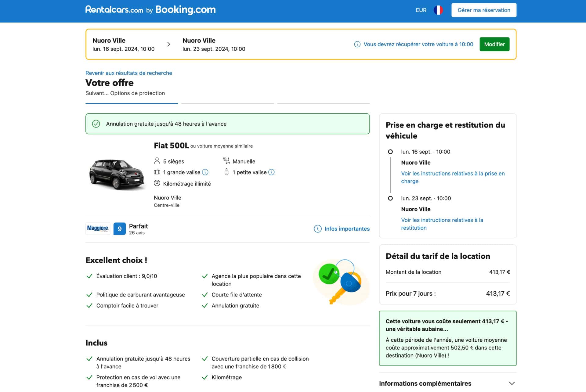Screen dimensions: 586x392
Task: Open info icon next to 1 petite valise
Action: tap(271, 172)
